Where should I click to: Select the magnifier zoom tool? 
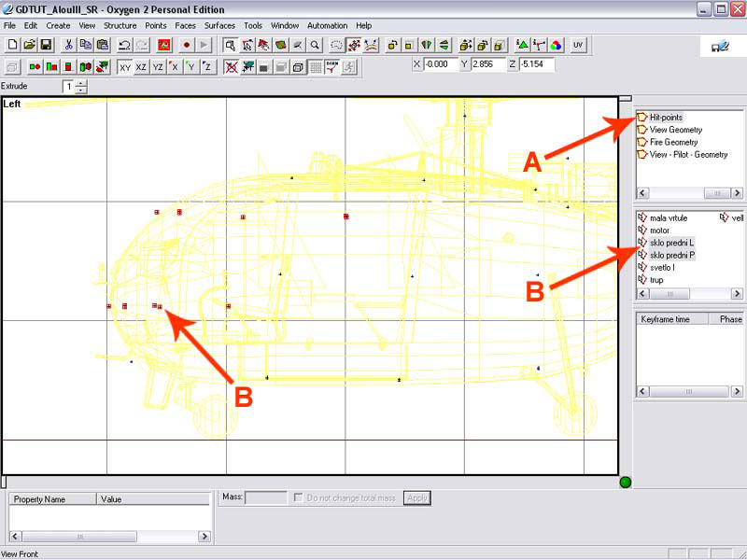pos(315,45)
